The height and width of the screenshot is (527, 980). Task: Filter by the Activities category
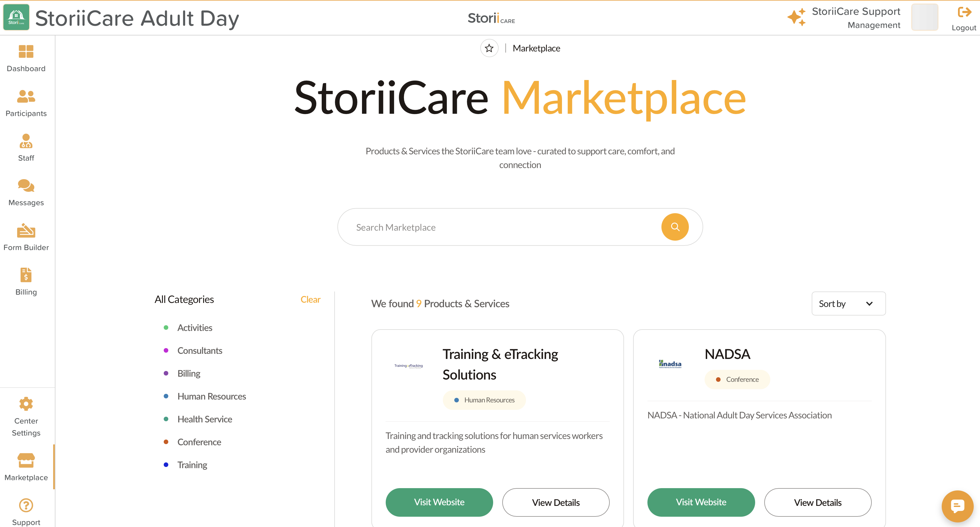[195, 328]
